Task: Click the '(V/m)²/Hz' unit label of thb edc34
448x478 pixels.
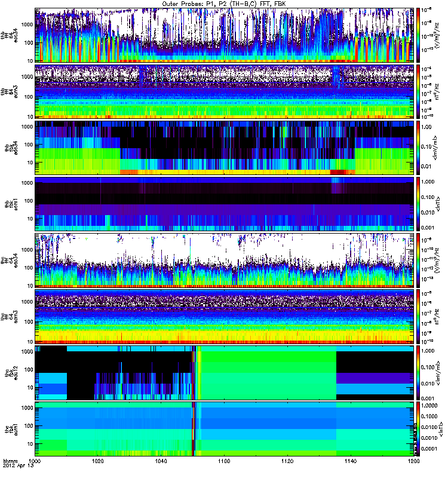Action: click(437, 35)
